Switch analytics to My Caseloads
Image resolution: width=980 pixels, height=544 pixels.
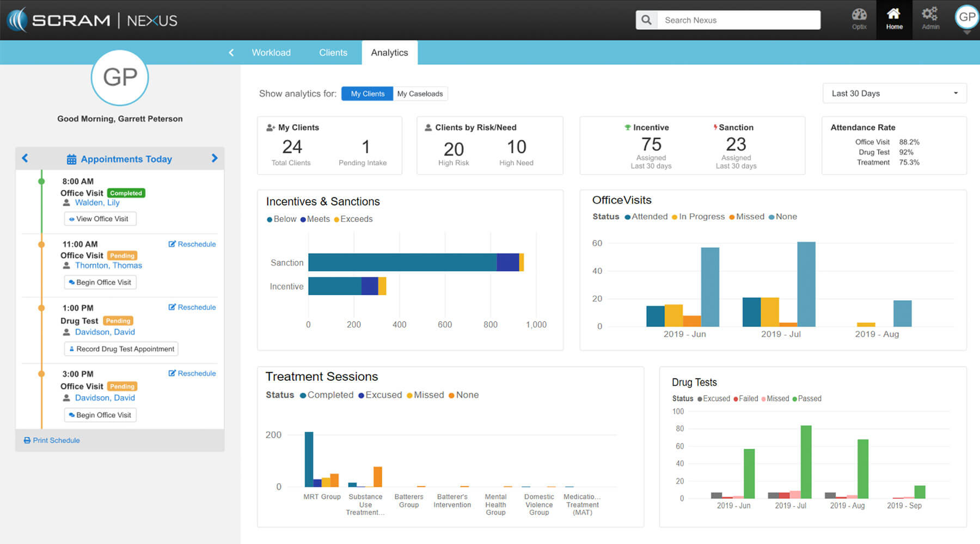coord(420,94)
